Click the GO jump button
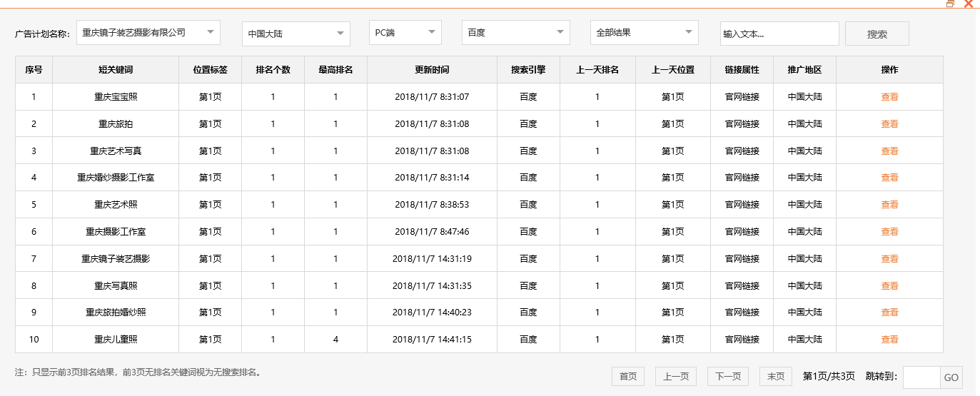980x396 pixels. (x=951, y=377)
